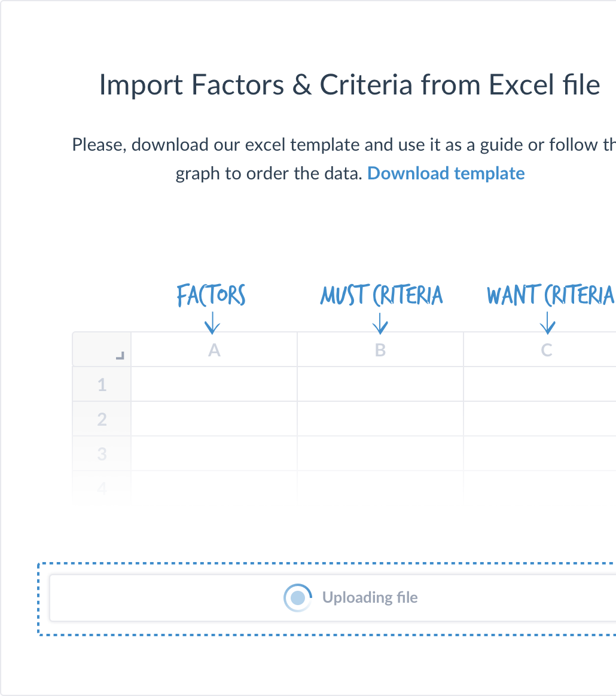
Task: Click the arrow under FACTORS label
Action: (x=212, y=323)
